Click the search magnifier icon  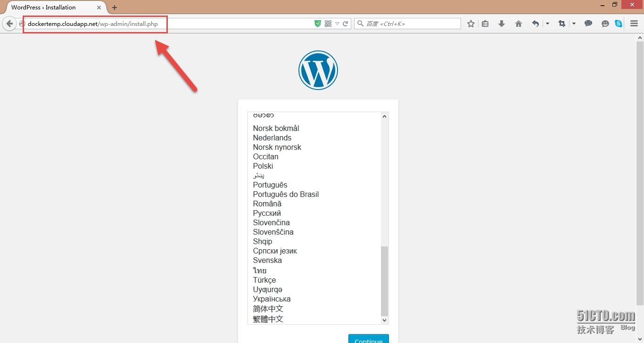360,24
